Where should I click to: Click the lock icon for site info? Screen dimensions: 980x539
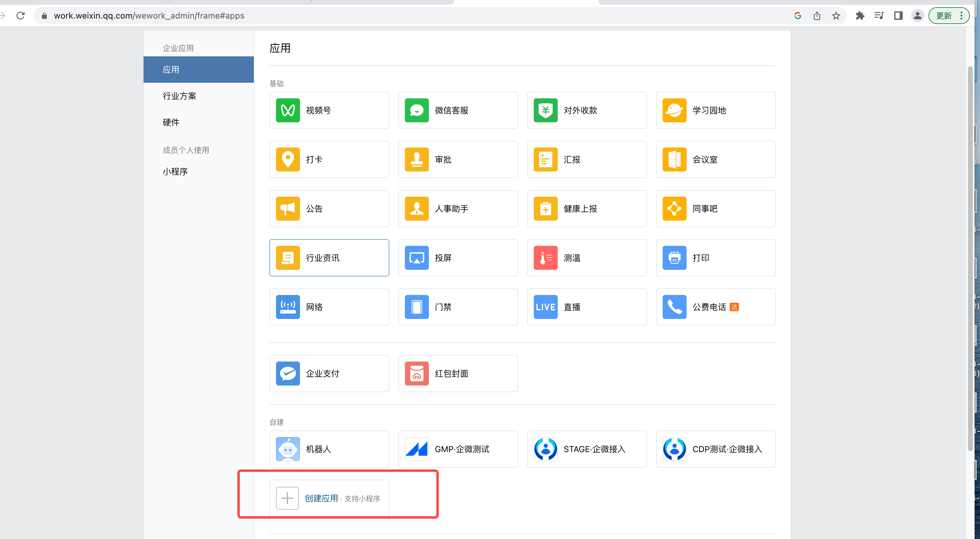[x=44, y=16]
